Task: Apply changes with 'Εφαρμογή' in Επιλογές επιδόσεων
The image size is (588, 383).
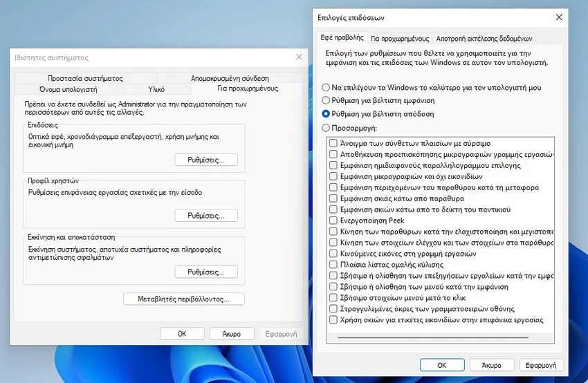Action: [541, 365]
